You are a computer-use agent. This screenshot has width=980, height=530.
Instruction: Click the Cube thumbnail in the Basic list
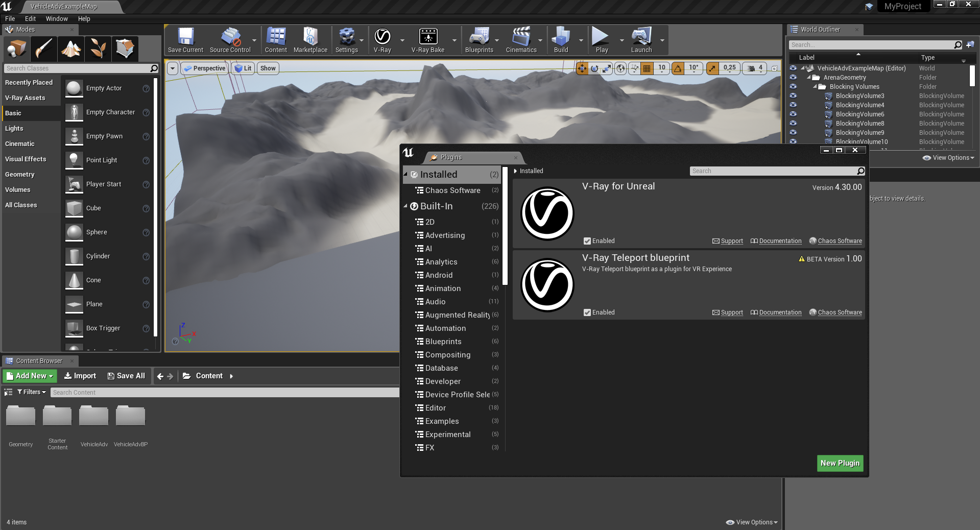[x=75, y=208]
